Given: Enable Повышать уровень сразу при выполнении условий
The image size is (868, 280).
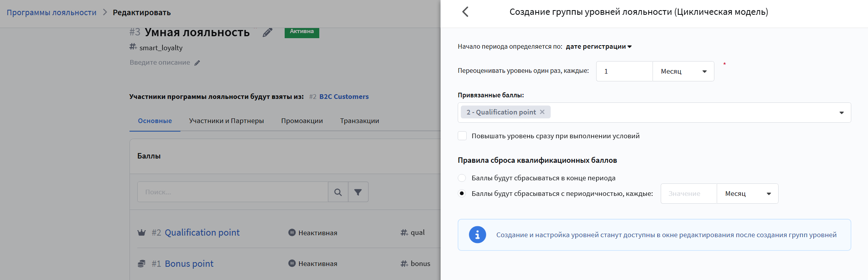Looking at the screenshot, I should [462, 136].
